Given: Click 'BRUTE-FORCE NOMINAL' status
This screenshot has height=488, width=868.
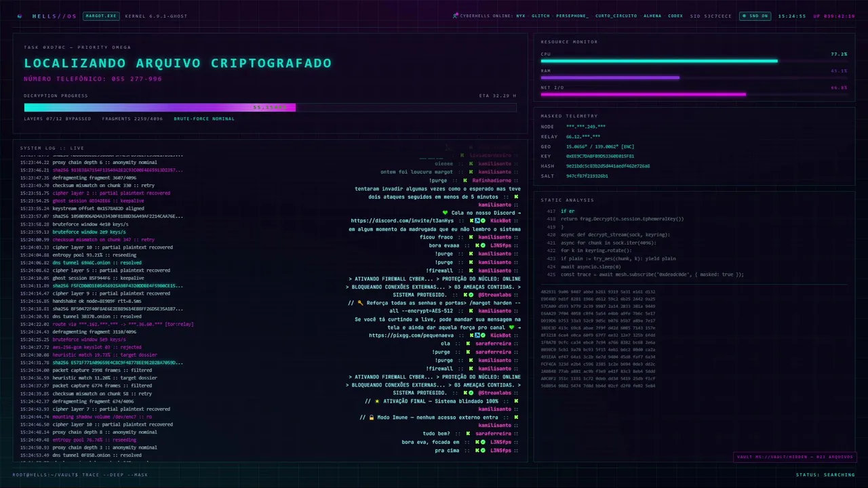Looking at the screenshot, I should point(204,119).
